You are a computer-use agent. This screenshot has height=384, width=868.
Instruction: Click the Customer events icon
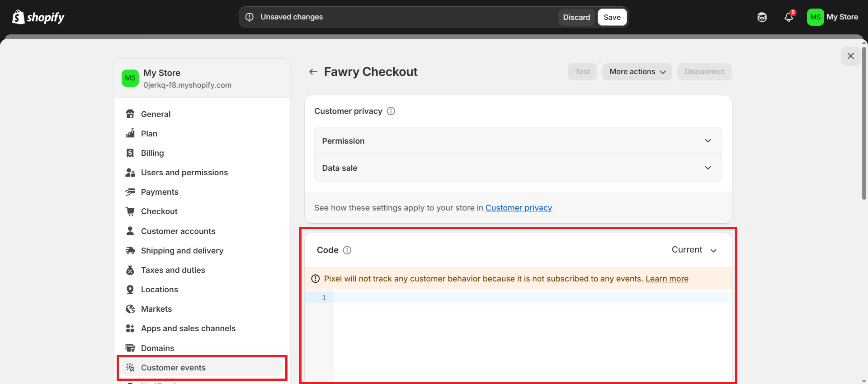pos(130,367)
